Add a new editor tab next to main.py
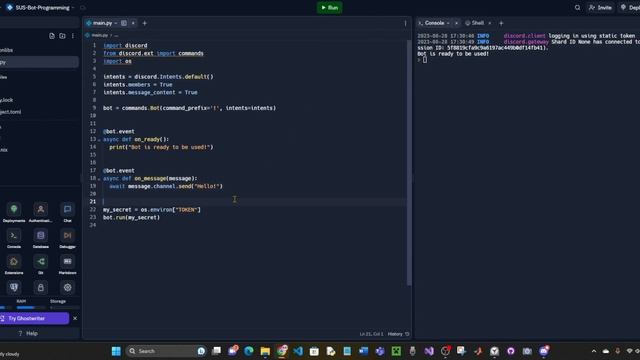Screen dimensions: 640x360 point(144,23)
